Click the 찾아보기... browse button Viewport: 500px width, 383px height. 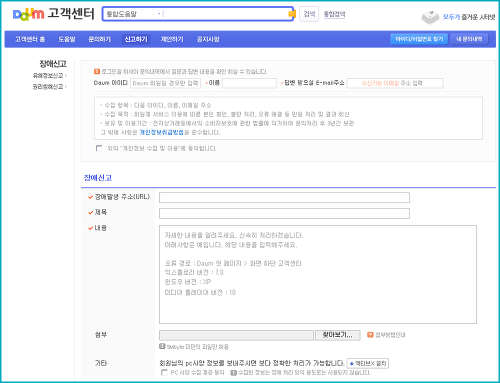coord(338,335)
